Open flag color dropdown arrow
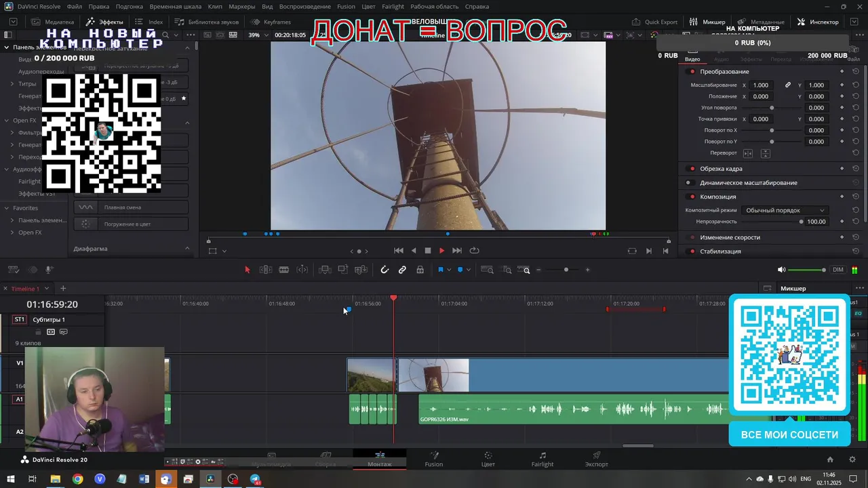868x488 pixels. point(449,270)
